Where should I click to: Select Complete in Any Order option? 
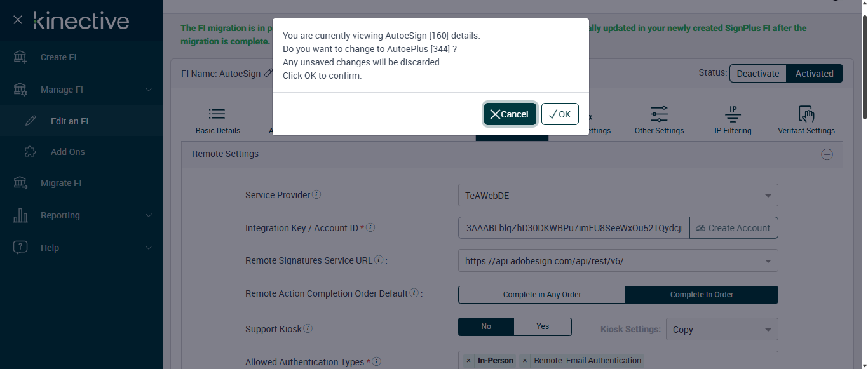pyautogui.click(x=541, y=295)
